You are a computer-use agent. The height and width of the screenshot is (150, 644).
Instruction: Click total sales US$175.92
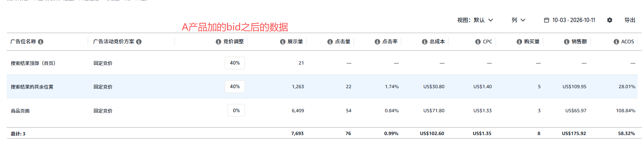[574, 133]
